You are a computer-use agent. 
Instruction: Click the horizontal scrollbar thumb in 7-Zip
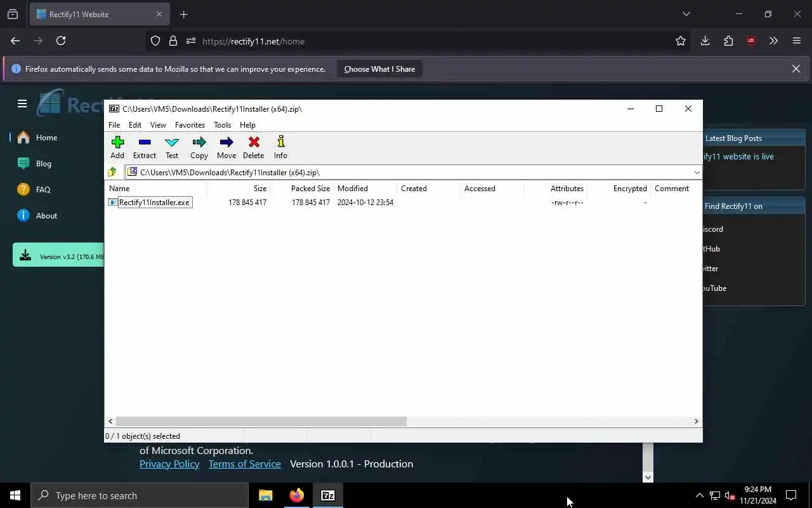(261, 421)
